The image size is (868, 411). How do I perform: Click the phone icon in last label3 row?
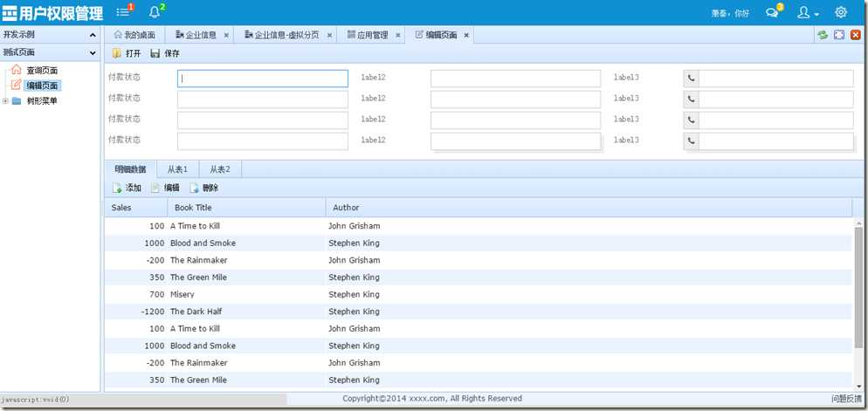[x=691, y=141]
